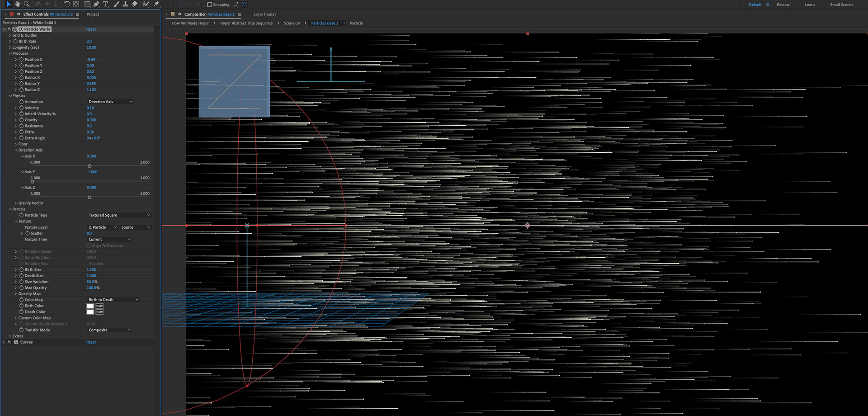Switch to the Learn workspace
This screenshot has height=416, width=868.
[x=810, y=5]
